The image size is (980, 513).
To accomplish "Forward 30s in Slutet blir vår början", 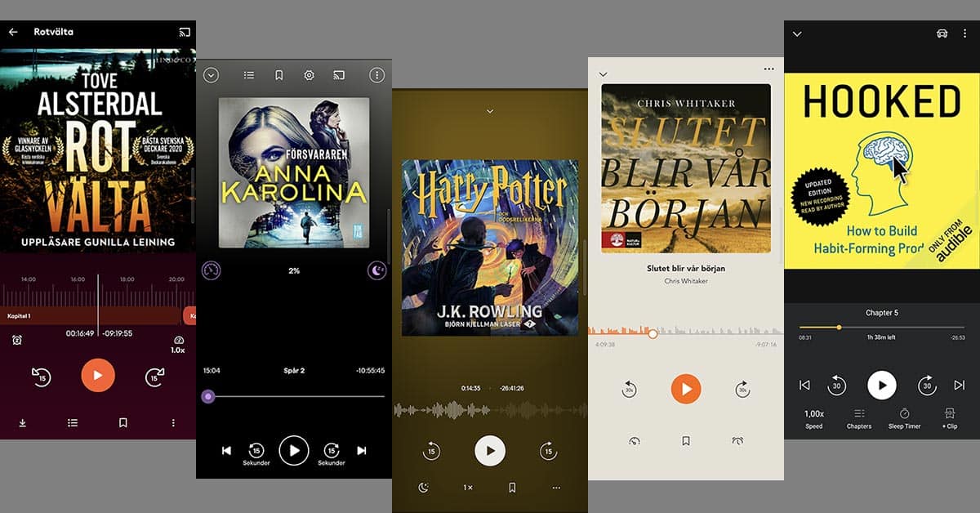I will click(742, 390).
